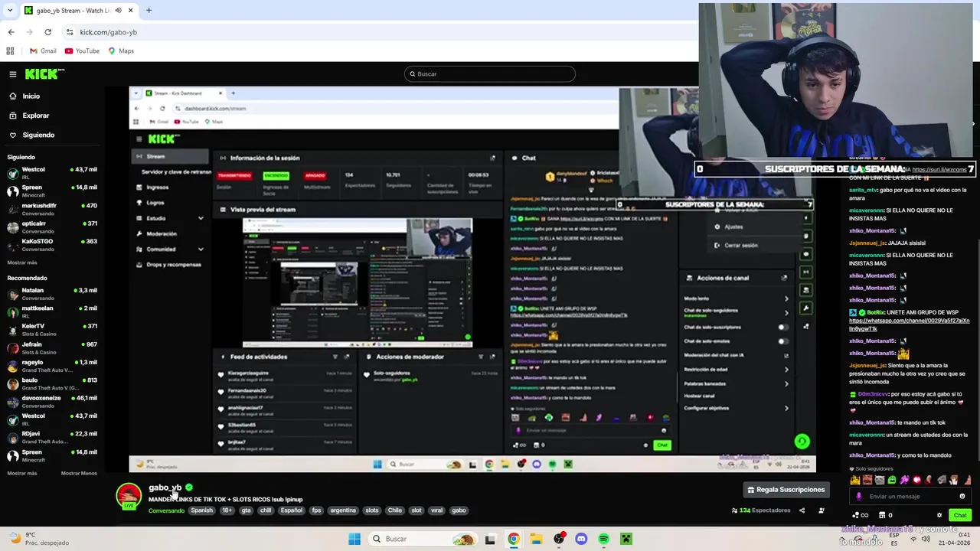The width and height of the screenshot is (980, 551).
Task: Open Chrome from the taskbar
Action: (513, 539)
